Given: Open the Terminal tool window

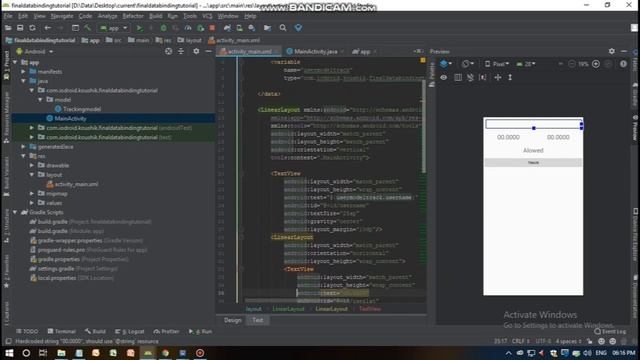Looking at the screenshot, I should 62,331.
